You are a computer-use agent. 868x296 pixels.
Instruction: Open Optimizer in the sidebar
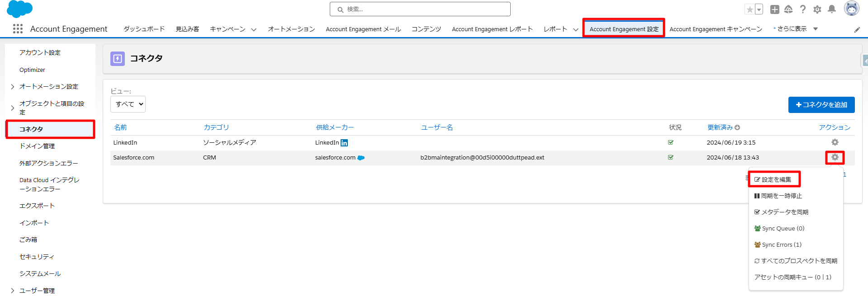coord(32,70)
